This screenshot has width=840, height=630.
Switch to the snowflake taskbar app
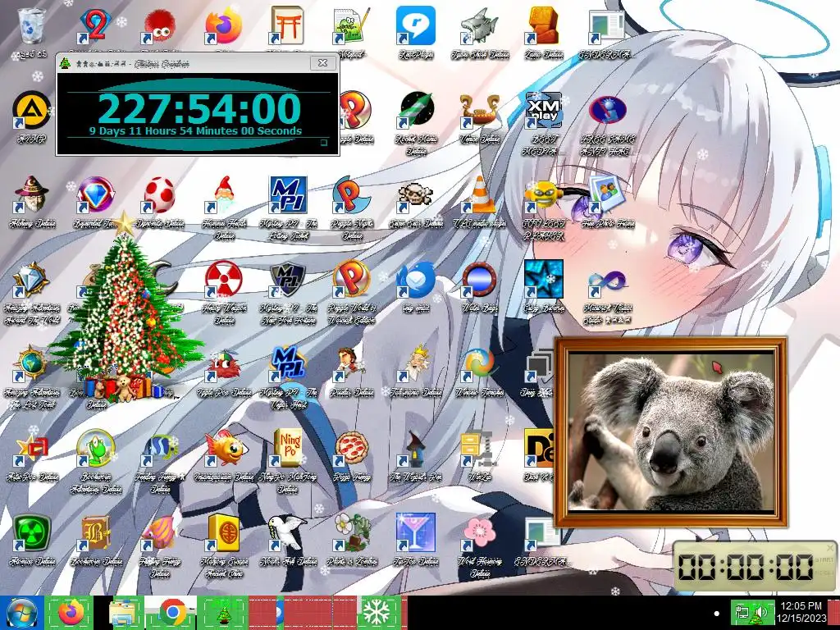(378, 613)
